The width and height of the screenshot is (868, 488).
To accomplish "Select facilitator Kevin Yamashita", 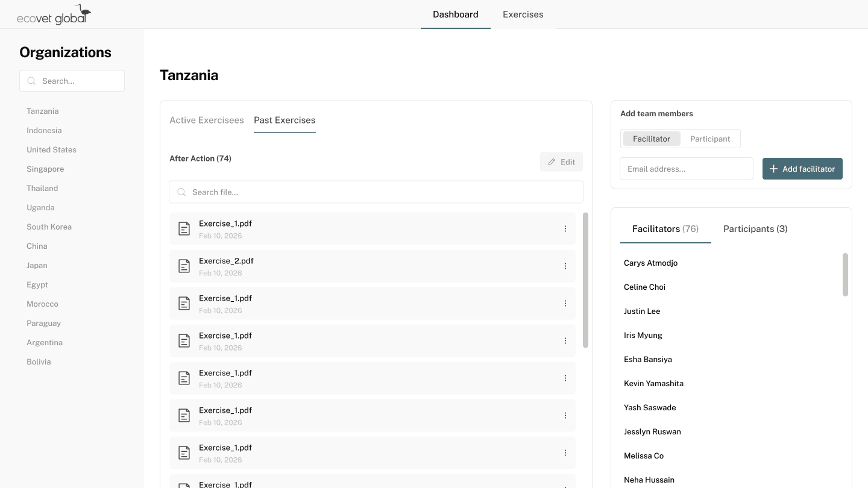I will click(653, 384).
